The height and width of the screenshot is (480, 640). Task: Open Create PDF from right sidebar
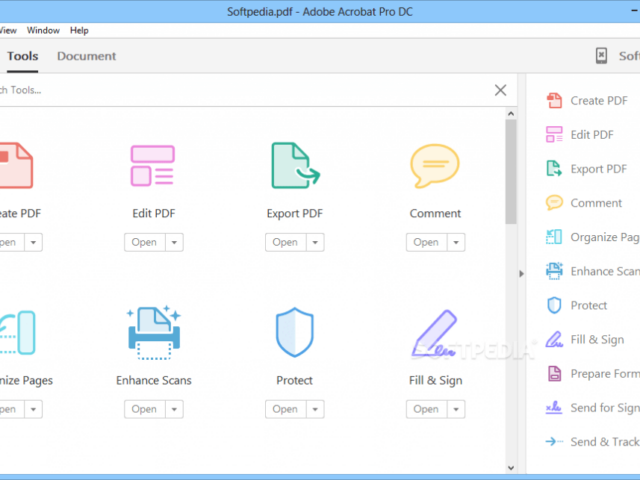coord(598,100)
